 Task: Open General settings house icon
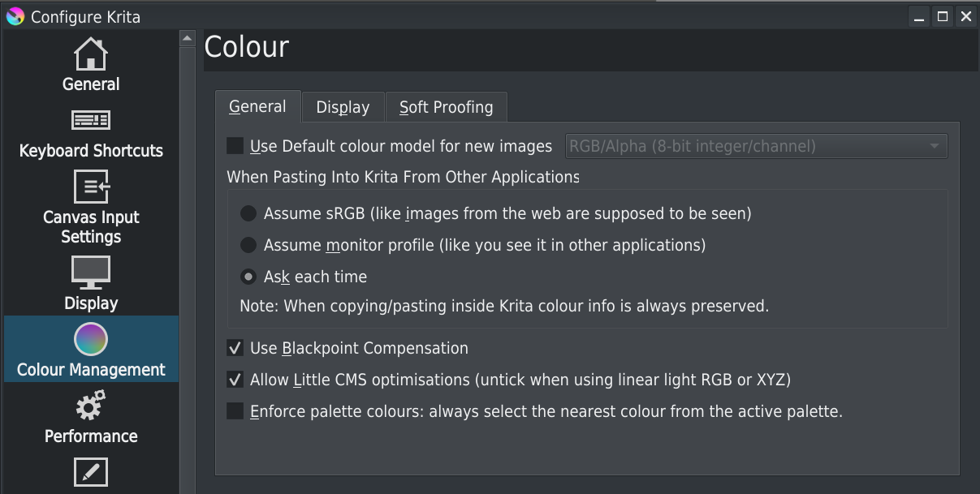pos(91,54)
